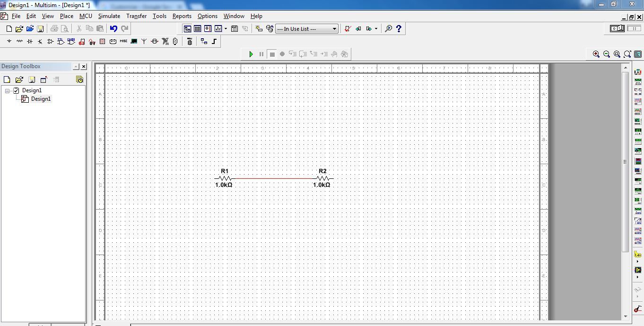Collapse the Design1 tree node
The image size is (644, 326).
click(8, 90)
